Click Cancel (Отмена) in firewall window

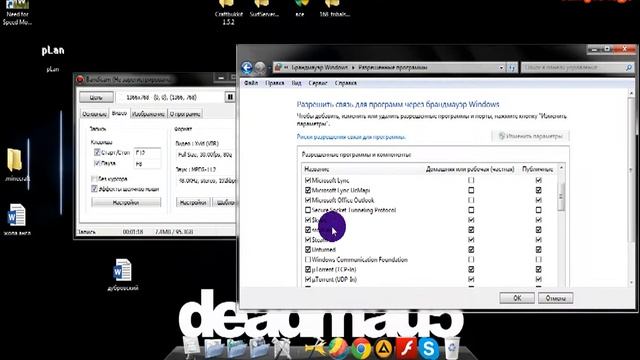tap(555, 298)
